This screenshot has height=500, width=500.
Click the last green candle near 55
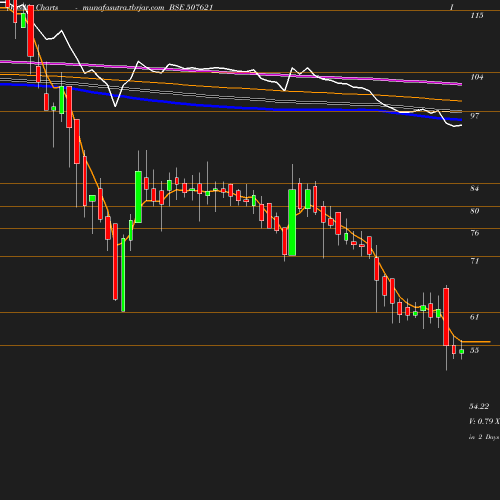click(462, 351)
